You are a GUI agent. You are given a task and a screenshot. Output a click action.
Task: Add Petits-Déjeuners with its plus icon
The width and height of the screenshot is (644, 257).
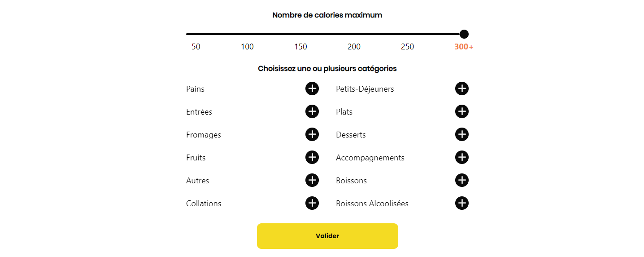[x=462, y=89]
